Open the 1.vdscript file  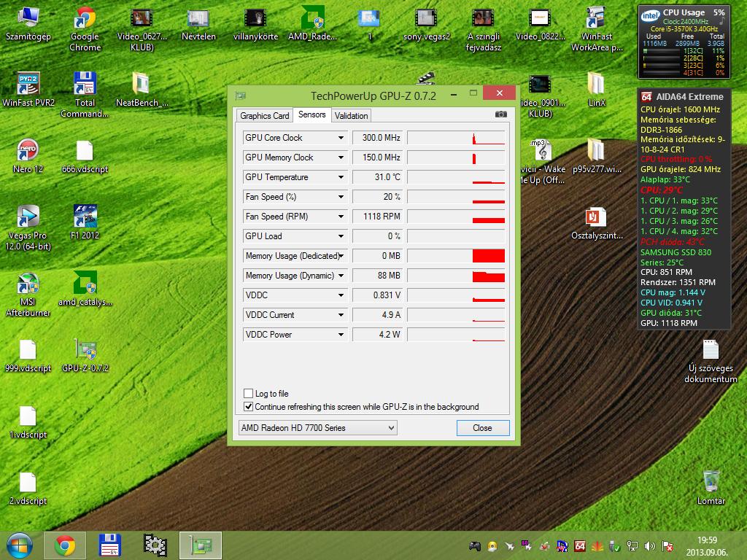click(x=28, y=422)
